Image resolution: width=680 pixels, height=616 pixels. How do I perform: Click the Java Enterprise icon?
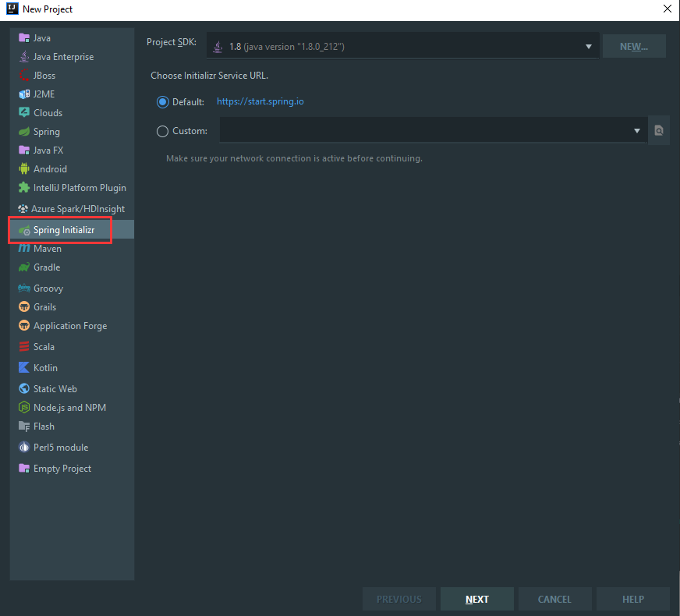pyautogui.click(x=24, y=57)
